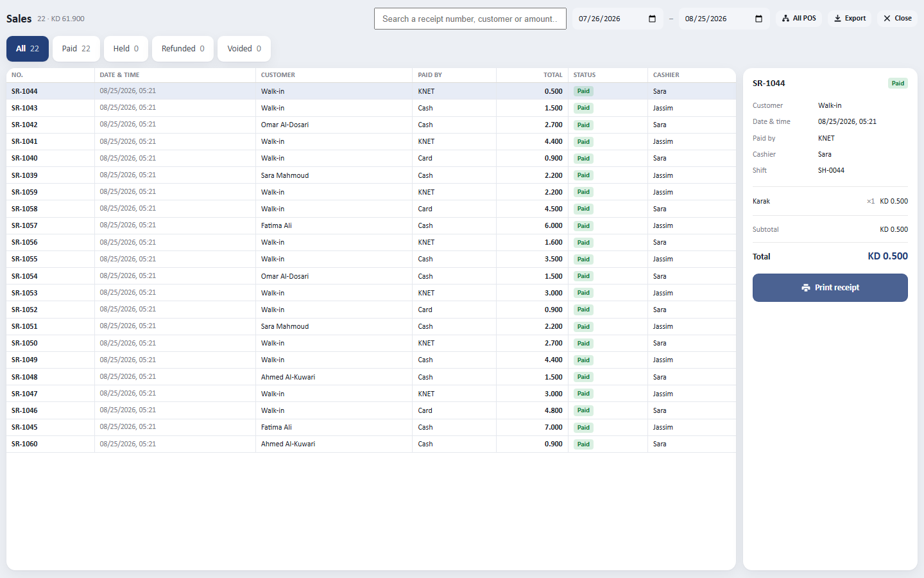Screen dimensions: 924x578
Task: Click the Karak line item
Action: (830, 201)
